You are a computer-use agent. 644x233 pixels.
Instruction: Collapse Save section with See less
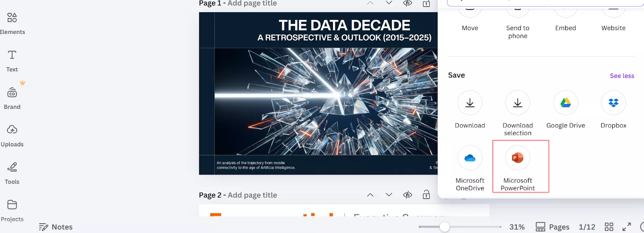tap(622, 76)
